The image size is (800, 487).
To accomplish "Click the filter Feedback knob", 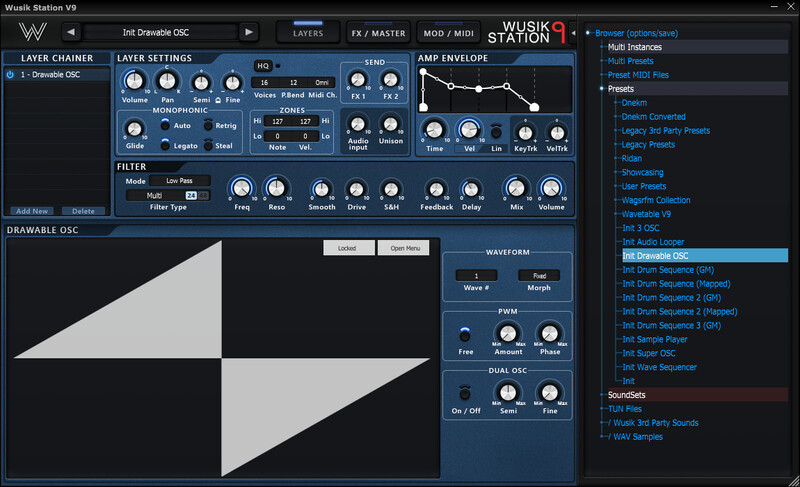I will tap(436, 190).
